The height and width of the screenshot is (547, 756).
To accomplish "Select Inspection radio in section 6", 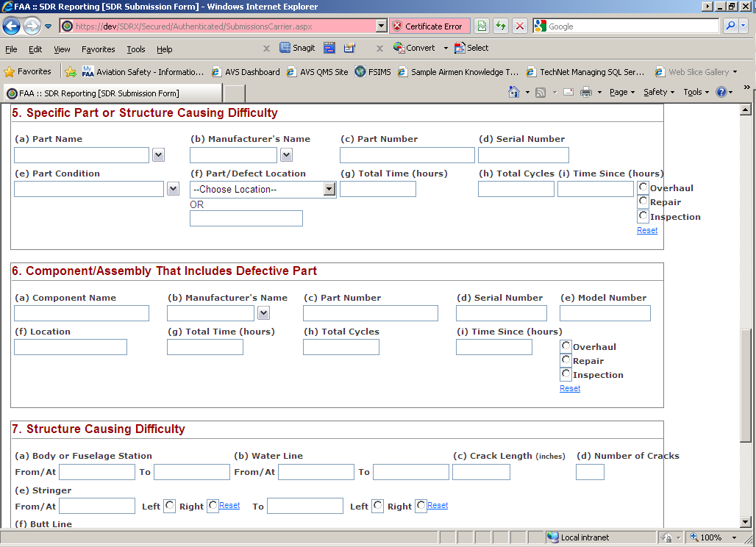I will click(x=566, y=374).
